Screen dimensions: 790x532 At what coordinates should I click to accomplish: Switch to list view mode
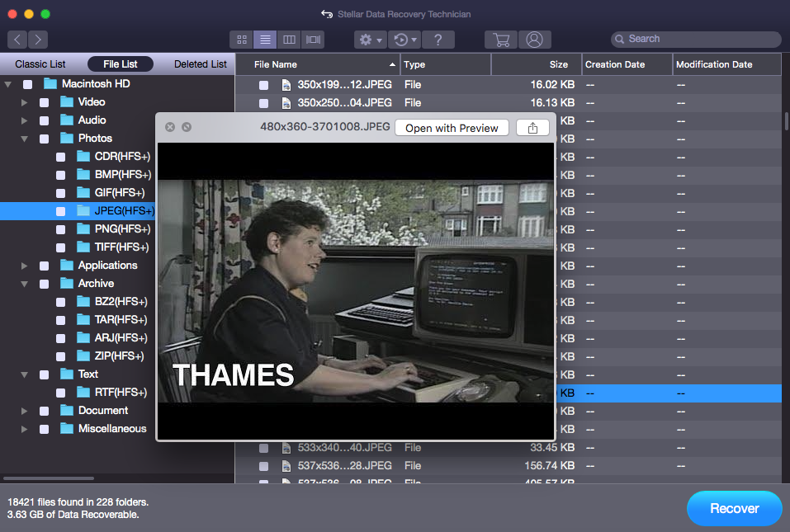coord(265,40)
